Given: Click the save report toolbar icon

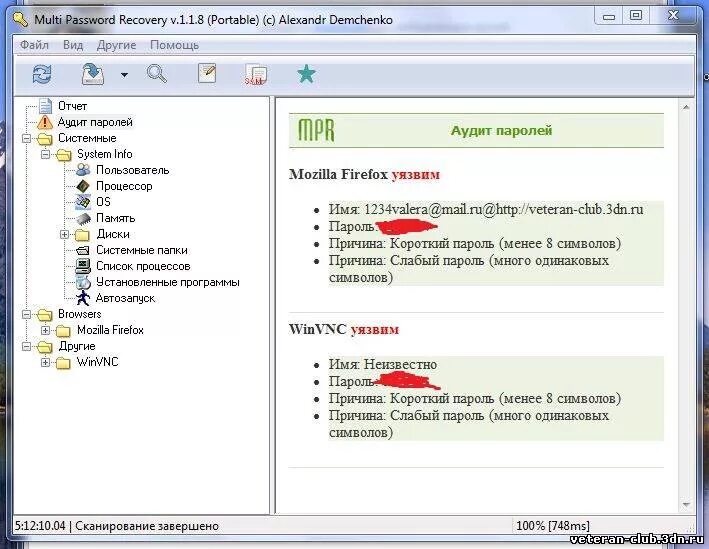Looking at the screenshot, I should (x=93, y=74).
